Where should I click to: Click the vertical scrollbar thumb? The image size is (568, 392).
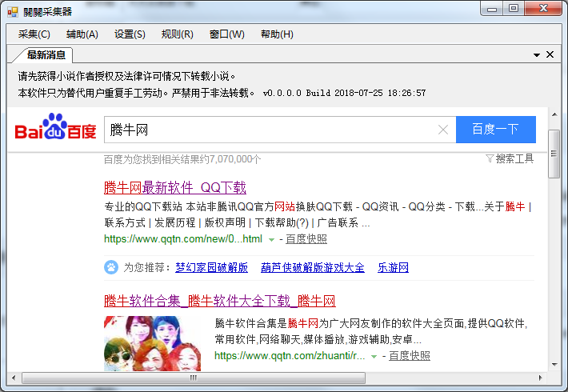coord(554,154)
